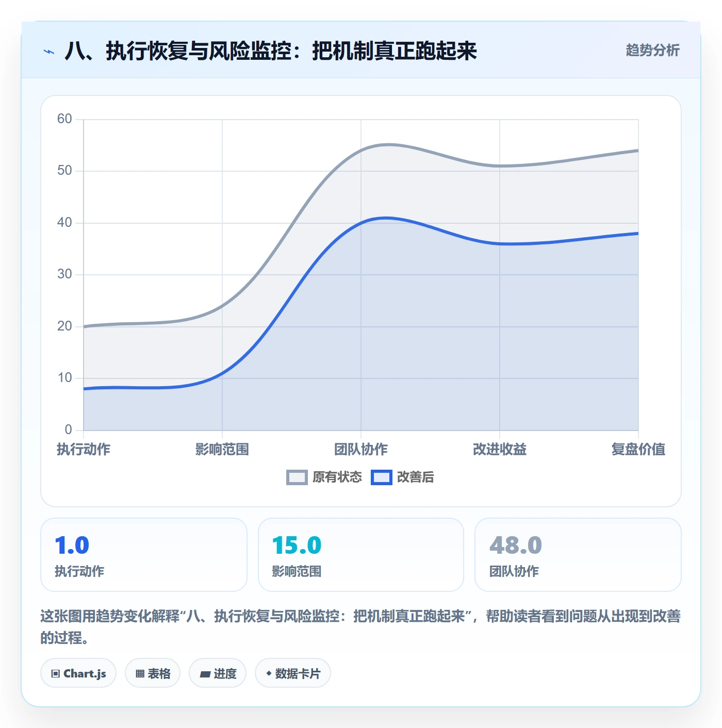Click the blue 1.0 value
The width and height of the screenshot is (722, 728).
coord(72,545)
